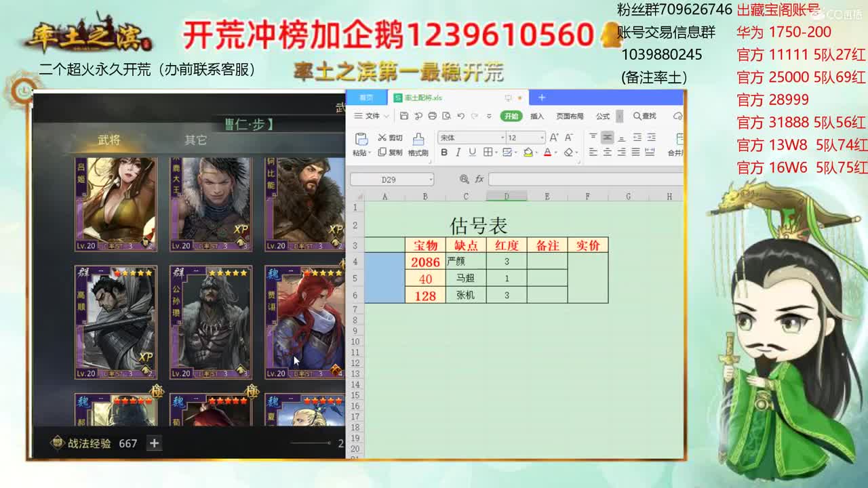Select the 吕姬 hero card
Image resolution: width=868 pixels, height=488 pixels.
tap(116, 204)
